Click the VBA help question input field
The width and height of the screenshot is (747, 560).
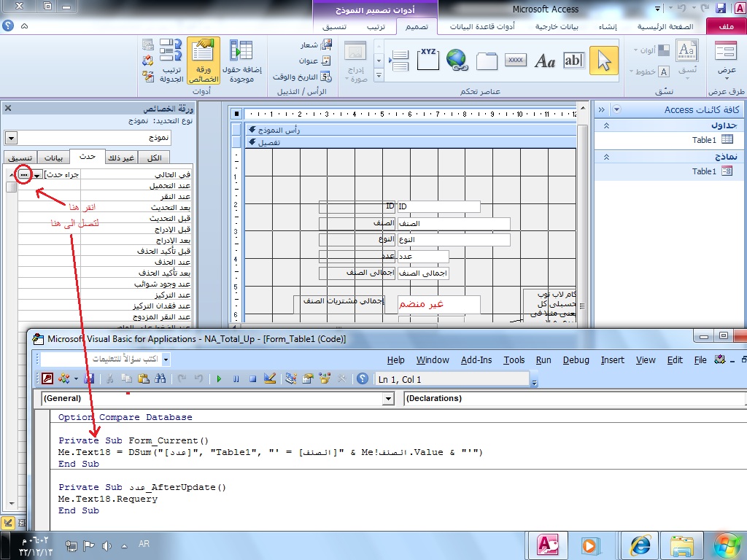coord(101,359)
